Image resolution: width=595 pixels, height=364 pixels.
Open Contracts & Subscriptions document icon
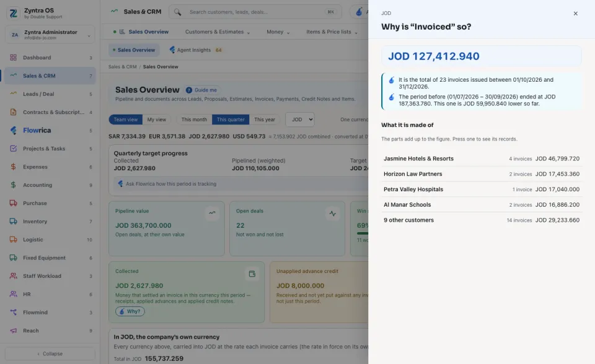coord(13,112)
